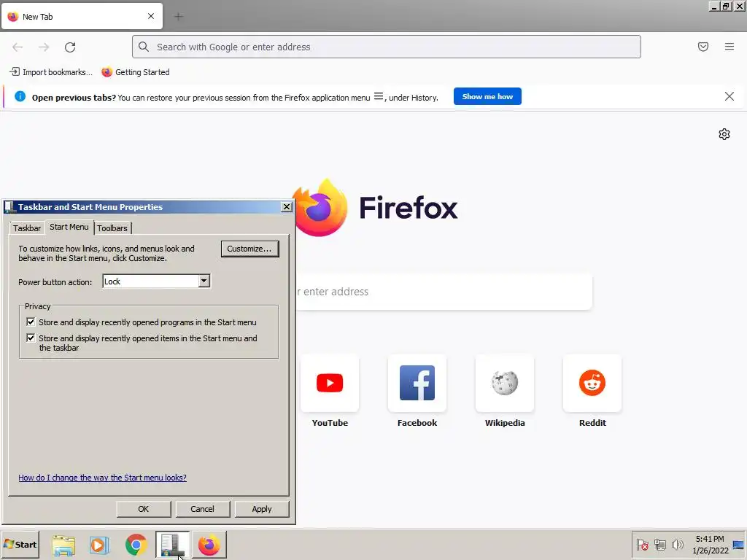Click the taskbar clock showing 5:41 PM

pos(710,544)
